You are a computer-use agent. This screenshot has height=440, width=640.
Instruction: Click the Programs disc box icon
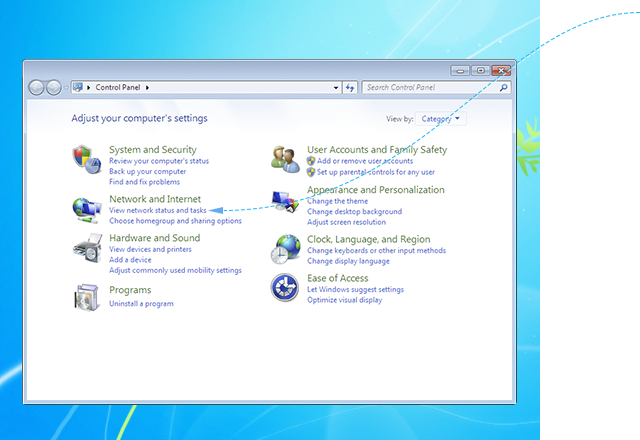[87, 298]
